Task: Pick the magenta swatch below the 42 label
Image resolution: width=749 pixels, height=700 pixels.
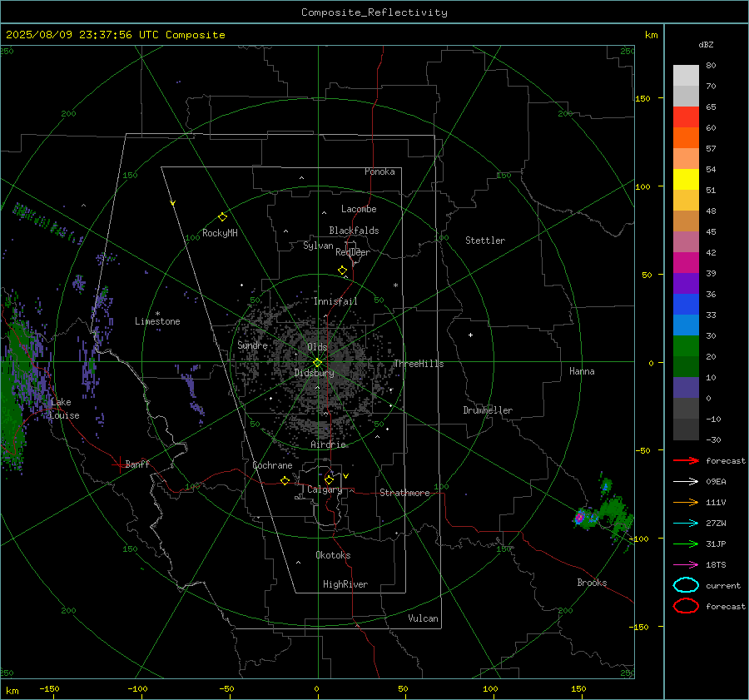Action: pyautogui.click(x=686, y=262)
